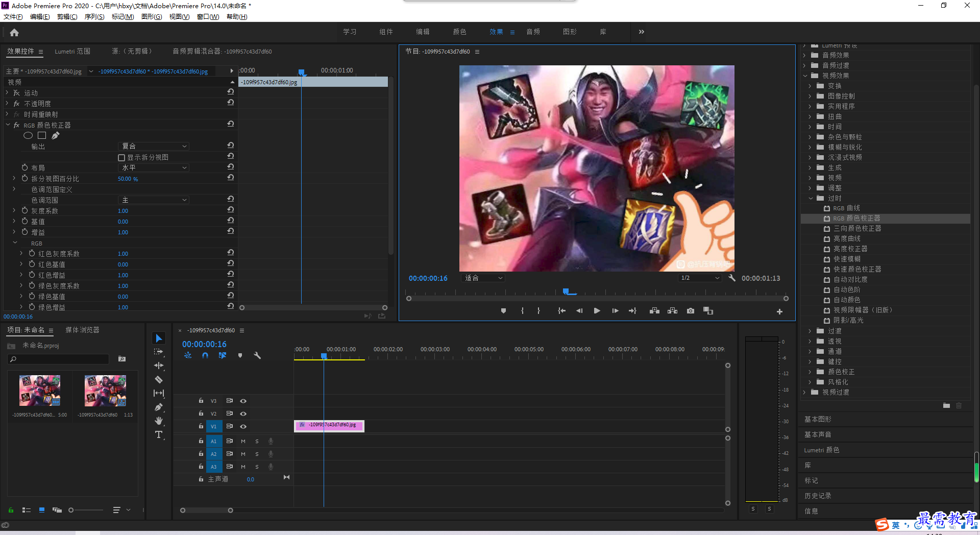The height and width of the screenshot is (535, 980).
Task: Switch to 媒体浏览器 tab
Action: [82, 330]
